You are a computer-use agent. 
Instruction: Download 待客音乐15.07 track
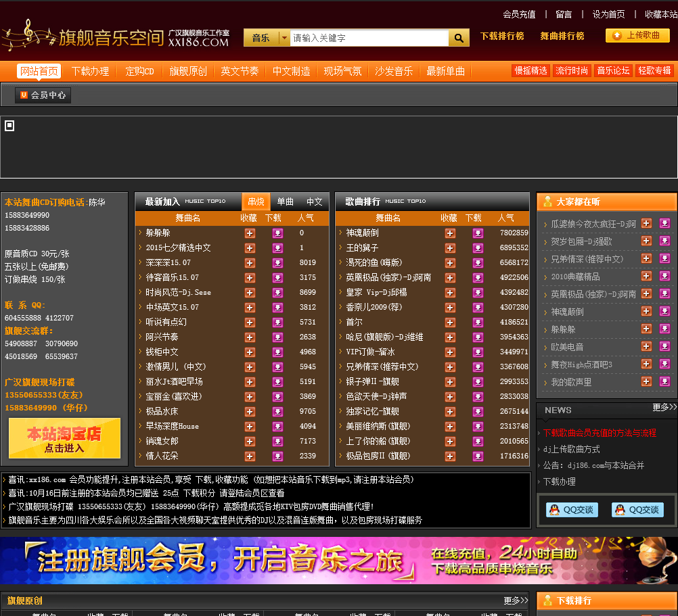(x=277, y=278)
